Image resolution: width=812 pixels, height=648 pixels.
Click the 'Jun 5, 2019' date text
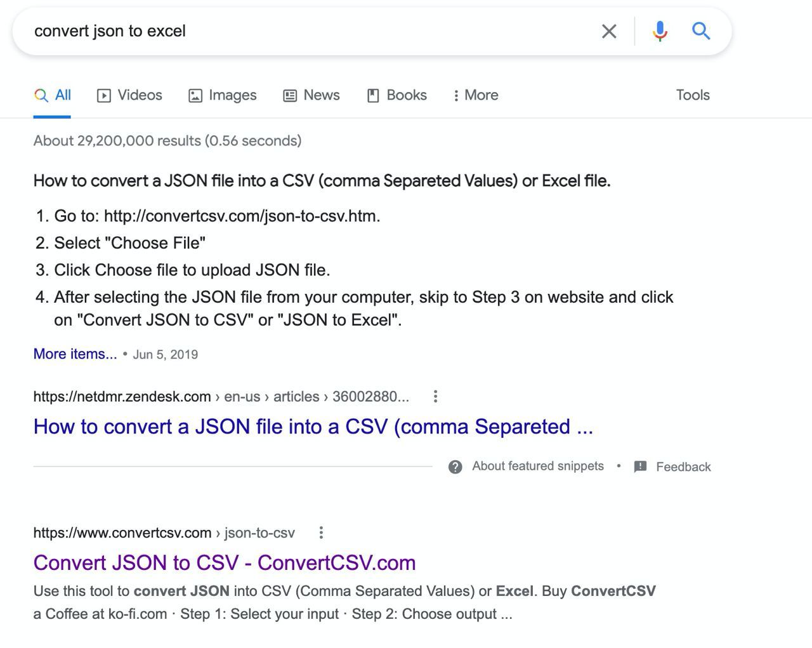(x=166, y=355)
